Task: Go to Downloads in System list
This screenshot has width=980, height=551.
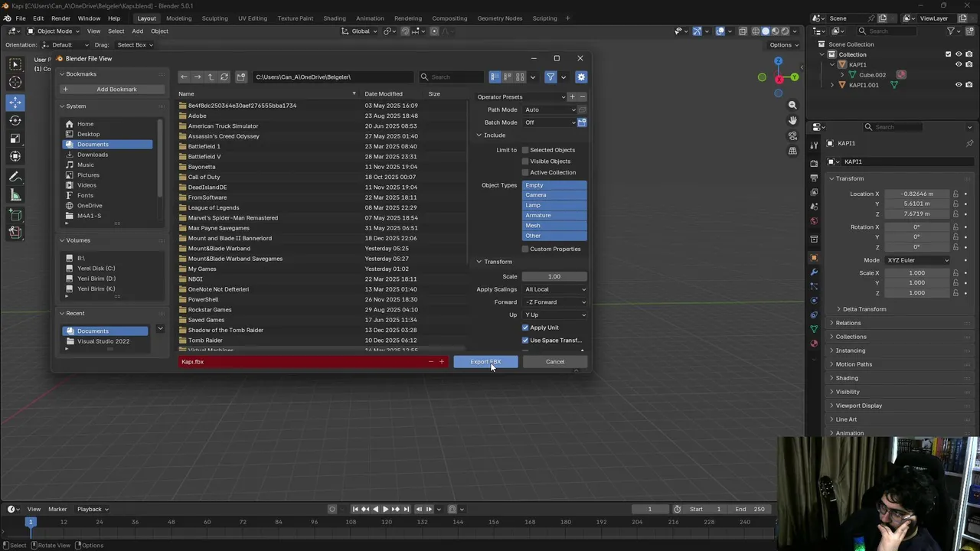Action: [x=93, y=155]
